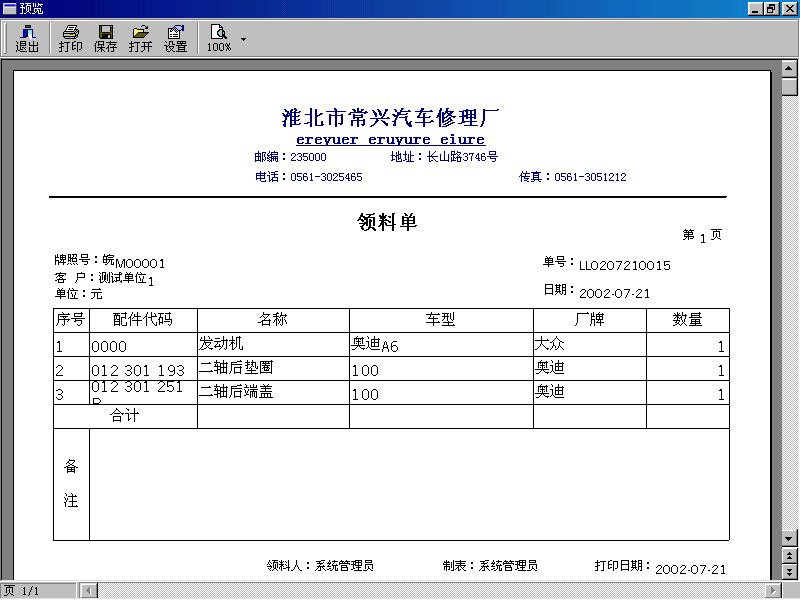Click the address 长山路3746号
Viewport: 800px width, 600px height.
coord(462,157)
